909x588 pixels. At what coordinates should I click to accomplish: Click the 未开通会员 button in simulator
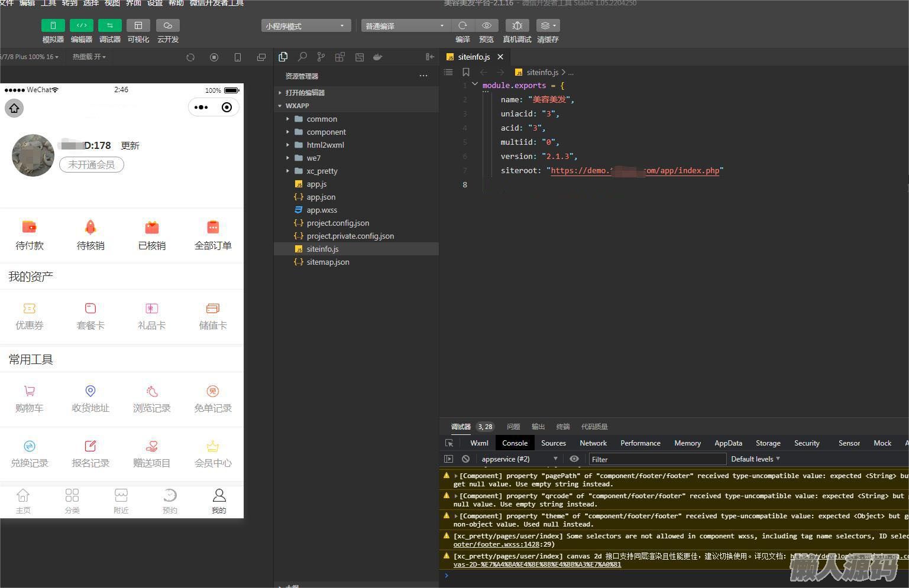point(92,164)
